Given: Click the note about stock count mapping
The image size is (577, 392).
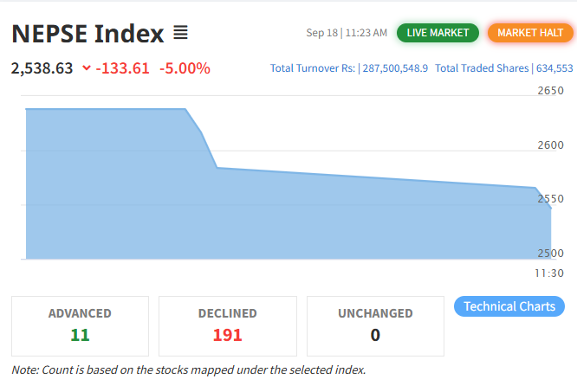Looking at the screenshot, I should click(189, 370).
